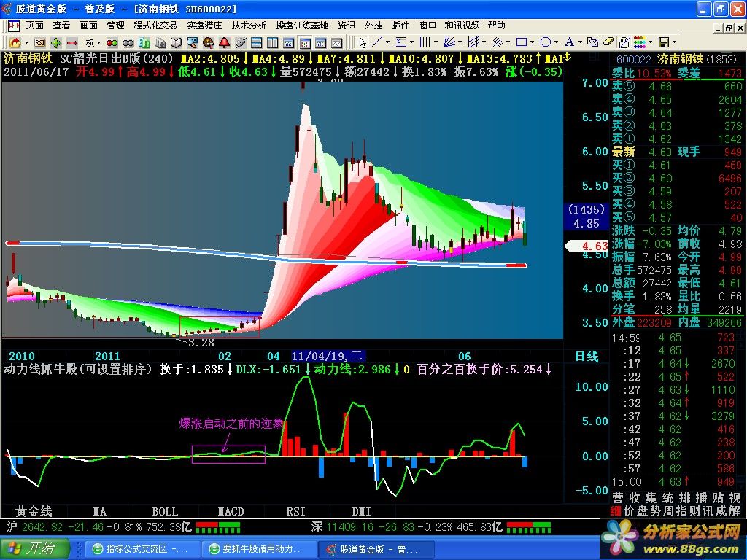
Task: Open the 资讯 menu
Action: pyautogui.click(x=347, y=26)
